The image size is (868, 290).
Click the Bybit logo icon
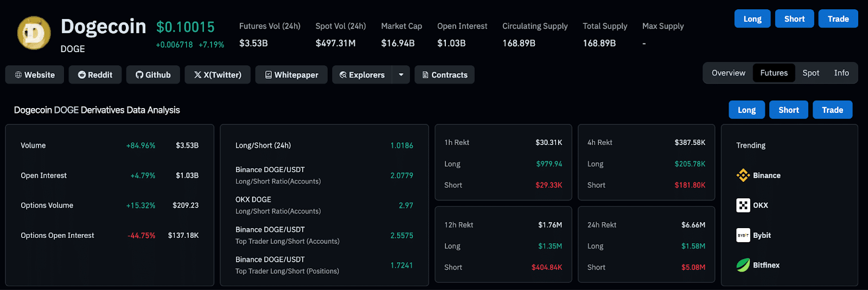(x=743, y=235)
